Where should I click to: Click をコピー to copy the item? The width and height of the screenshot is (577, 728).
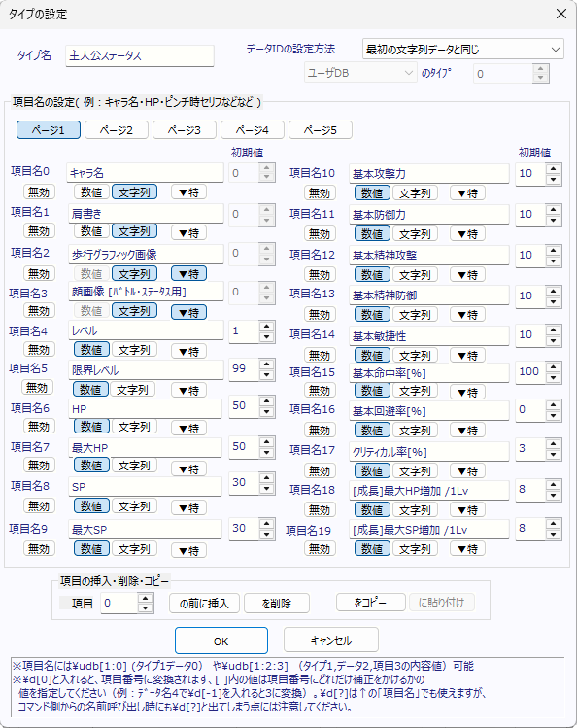(370, 603)
